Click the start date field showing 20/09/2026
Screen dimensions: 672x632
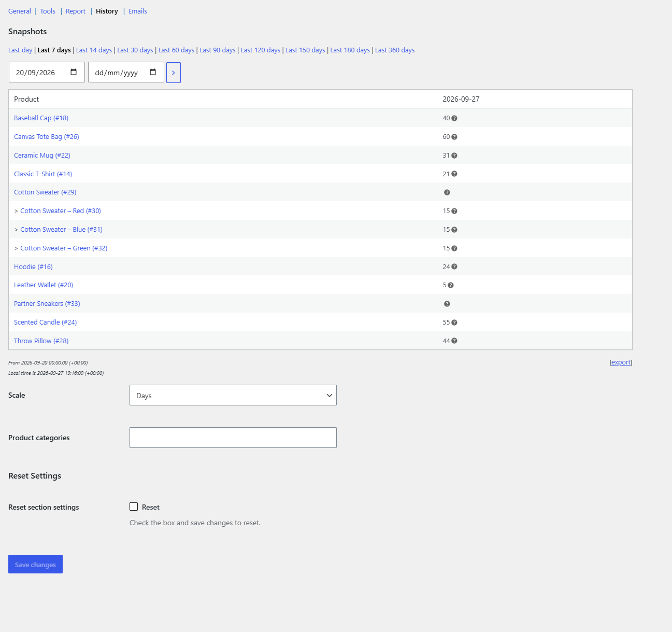47,72
